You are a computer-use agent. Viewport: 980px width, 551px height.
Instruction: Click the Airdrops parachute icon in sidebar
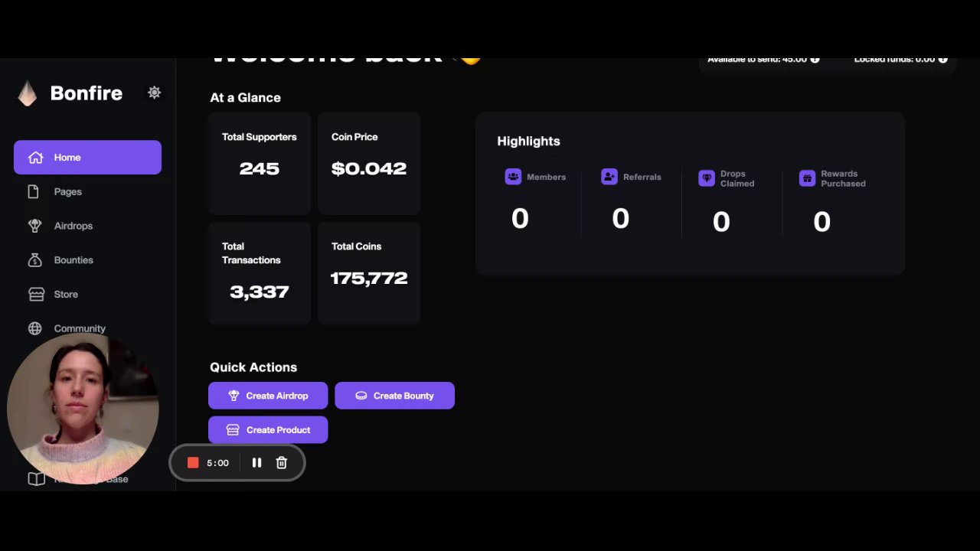[x=34, y=226]
